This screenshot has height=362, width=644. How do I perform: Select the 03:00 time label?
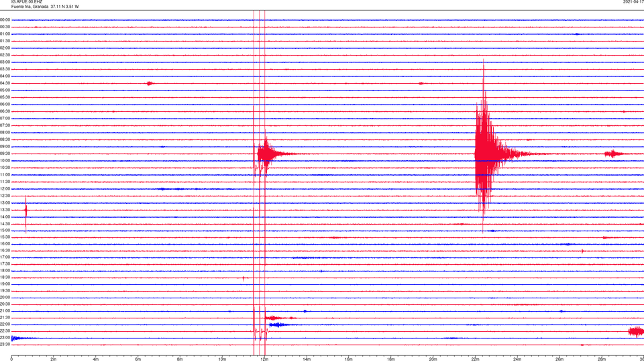5,62
